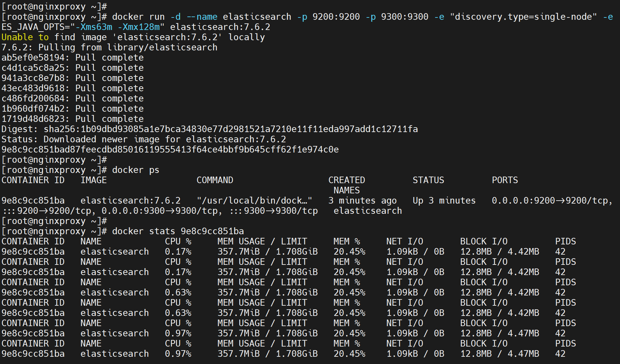The height and width of the screenshot is (364, 620).
Task: Click the 'discovery.type=single-node' environment string
Action: click(523, 17)
